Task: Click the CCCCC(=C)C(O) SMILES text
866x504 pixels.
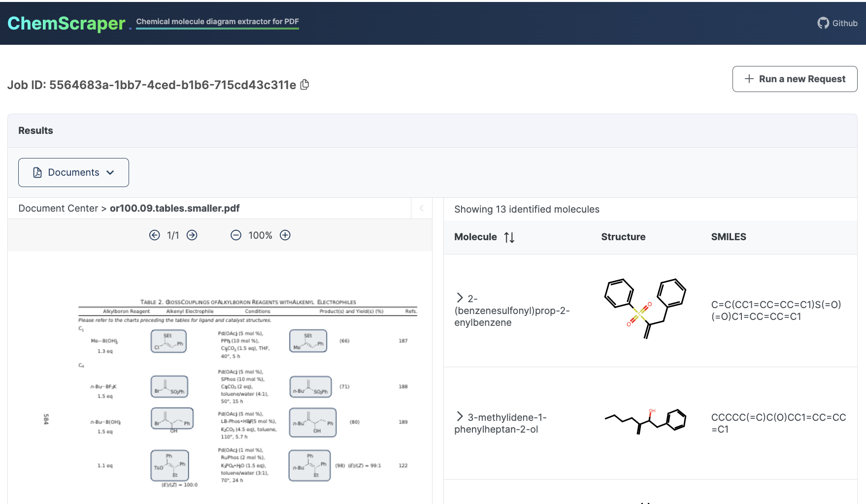Action: (778, 423)
